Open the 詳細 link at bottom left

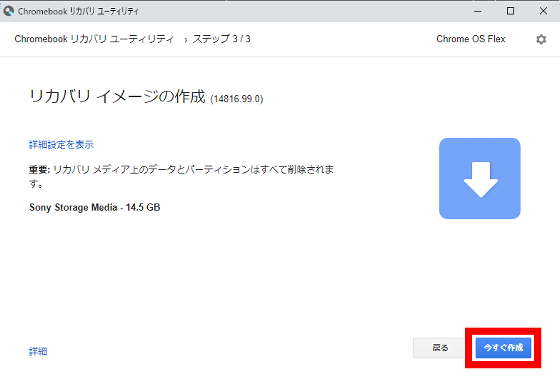pos(38,351)
